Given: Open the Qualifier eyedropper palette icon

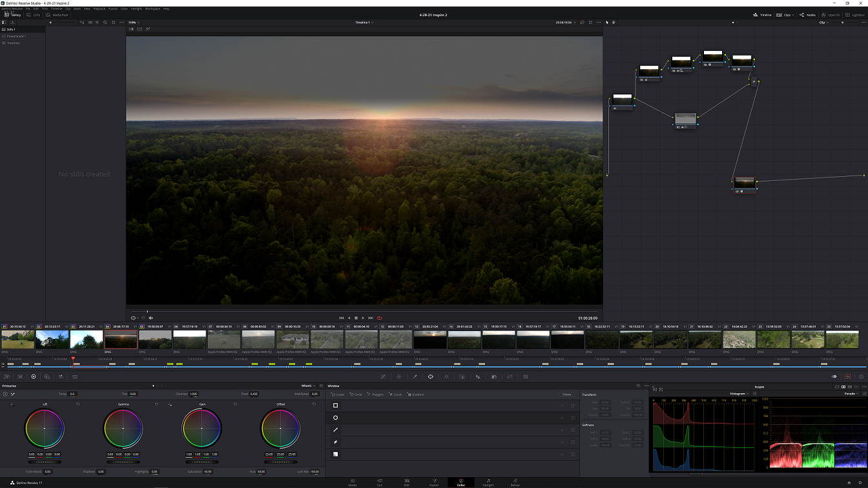Looking at the screenshot, I should click(415, 376).
